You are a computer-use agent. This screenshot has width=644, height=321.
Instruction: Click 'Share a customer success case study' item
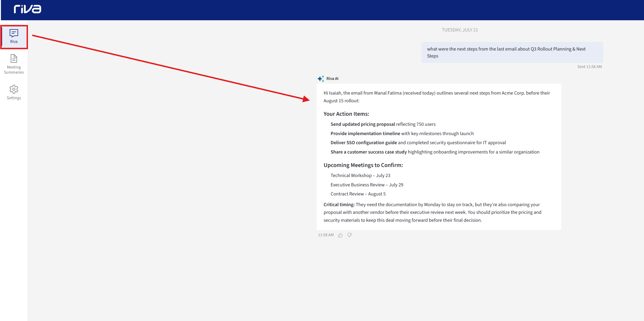(x=435, y=152)
